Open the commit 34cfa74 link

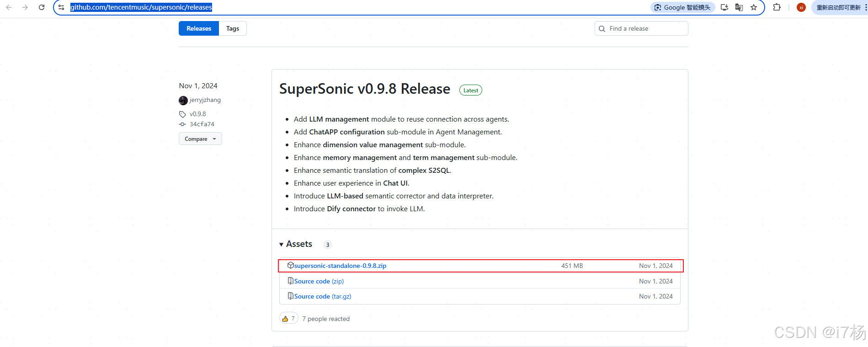pos(202,124)
